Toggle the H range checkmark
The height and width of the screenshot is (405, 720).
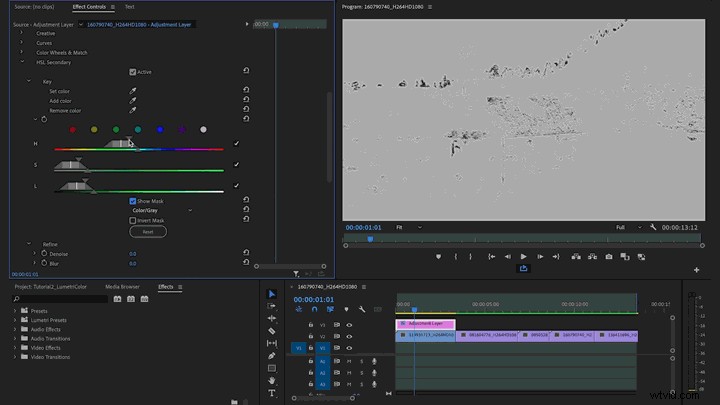pos(236,144)
